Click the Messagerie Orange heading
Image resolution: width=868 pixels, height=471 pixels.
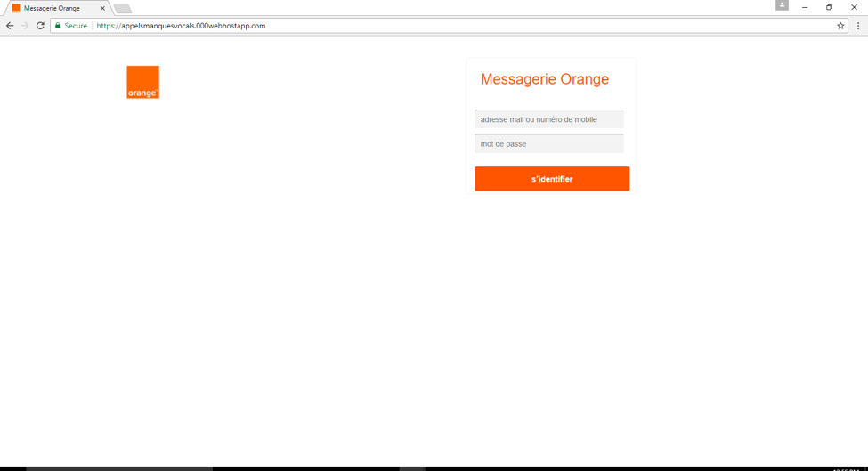(x=544, y=79)
